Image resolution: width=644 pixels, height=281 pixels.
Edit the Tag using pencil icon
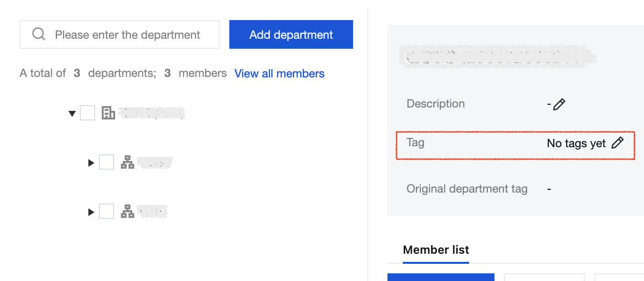pos(618,142)
